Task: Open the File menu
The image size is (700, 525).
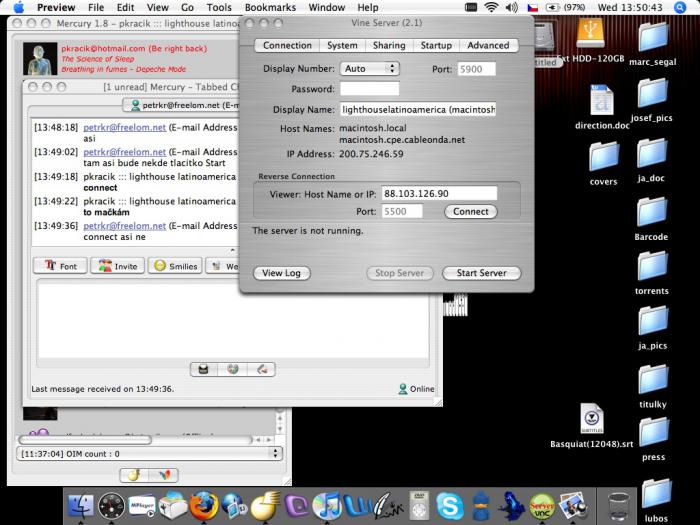Action: 96,8
